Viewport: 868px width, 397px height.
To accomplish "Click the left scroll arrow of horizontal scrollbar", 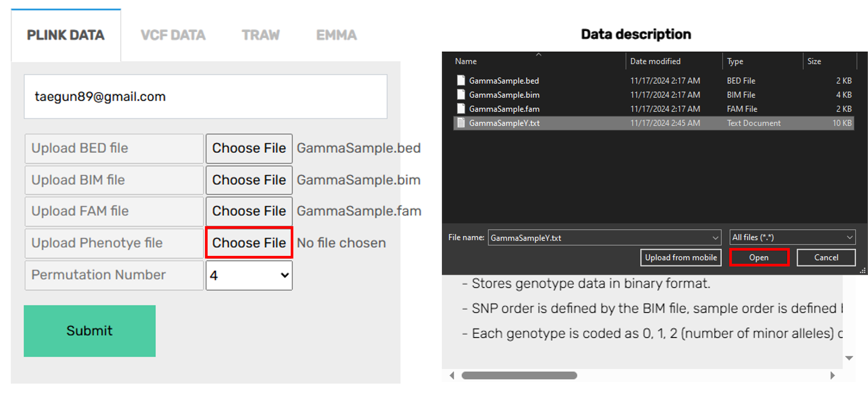I will point(452,375).
